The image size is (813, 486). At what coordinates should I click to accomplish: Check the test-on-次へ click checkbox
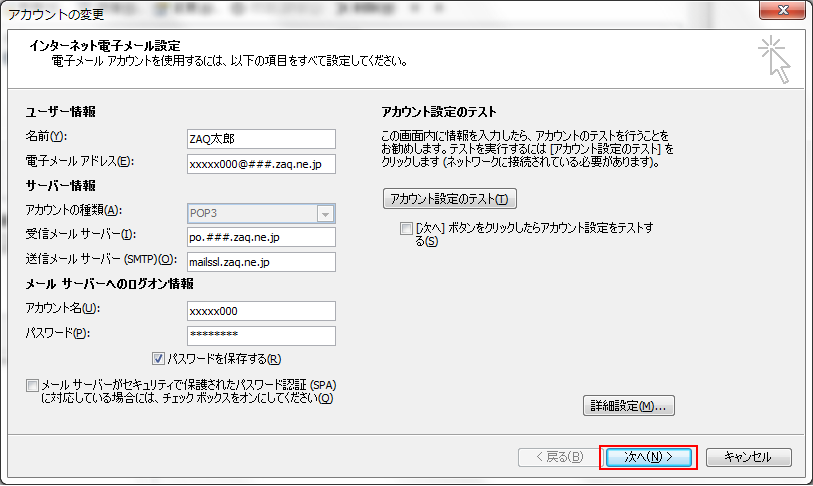click(x=406, y=228)
